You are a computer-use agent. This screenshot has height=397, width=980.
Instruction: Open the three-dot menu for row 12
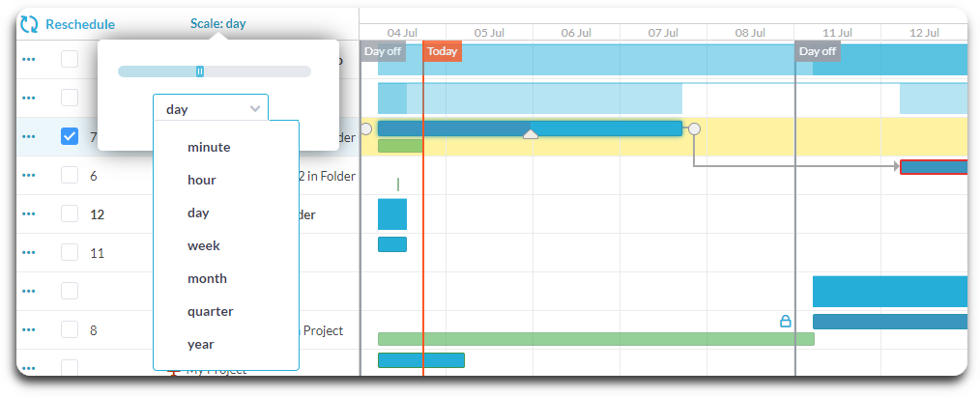point(29,214)
